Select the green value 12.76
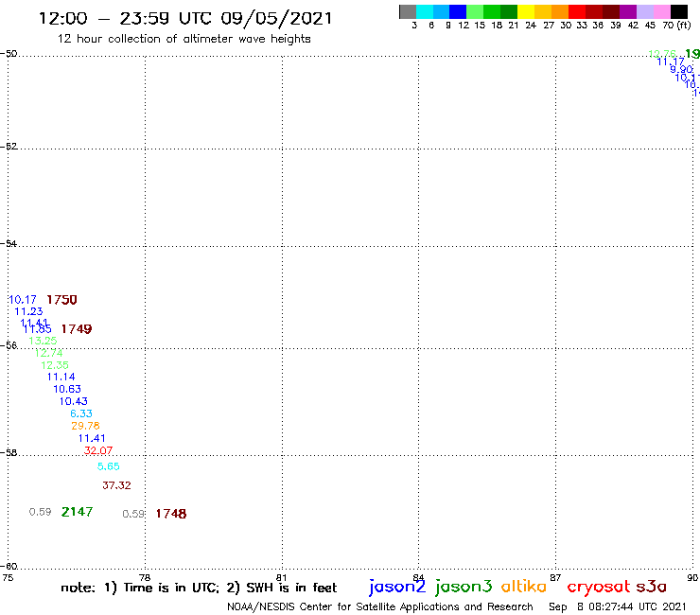Viewport: 700px width, 615px height. tap(662, 54)
